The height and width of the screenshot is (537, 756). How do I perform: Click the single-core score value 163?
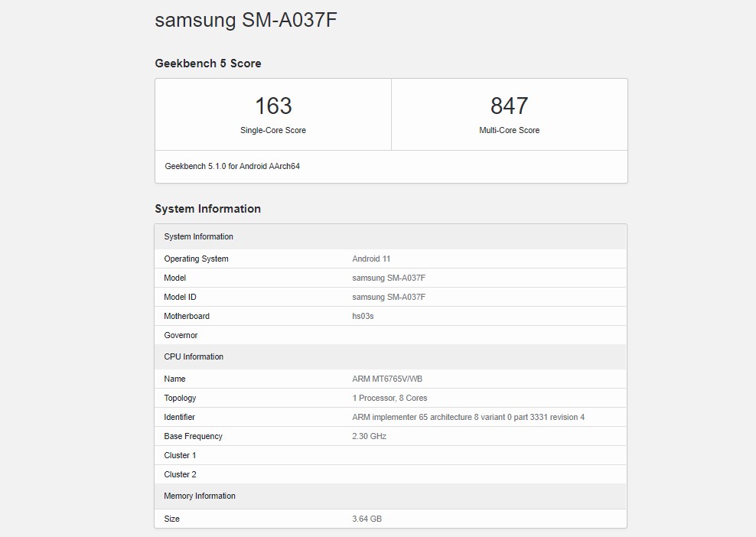point(273,106)
